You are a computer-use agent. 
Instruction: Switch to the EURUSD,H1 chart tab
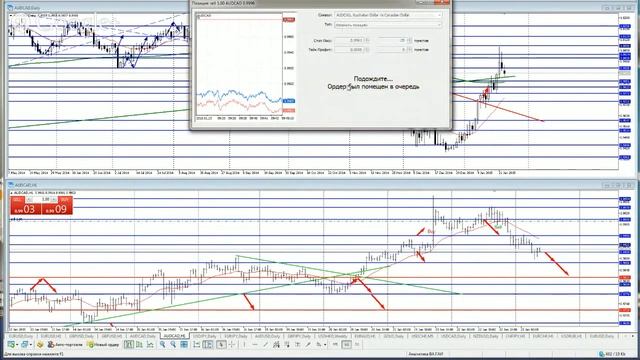pyautogui.click(x=50, y=336)
